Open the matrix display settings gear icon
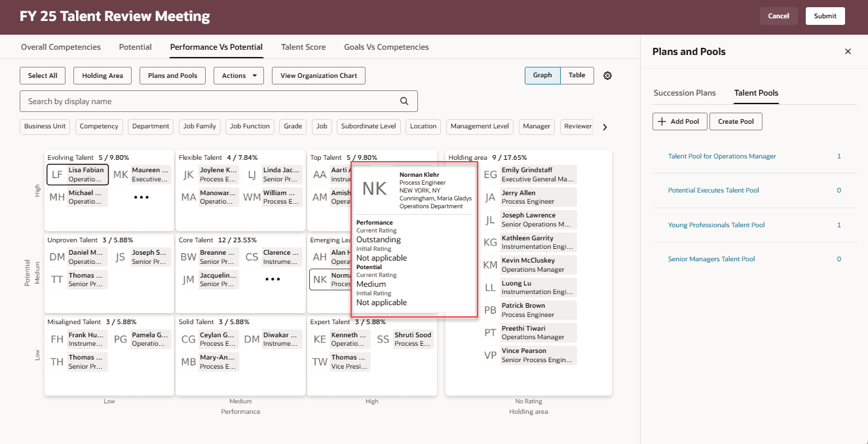 click(607, 75)
